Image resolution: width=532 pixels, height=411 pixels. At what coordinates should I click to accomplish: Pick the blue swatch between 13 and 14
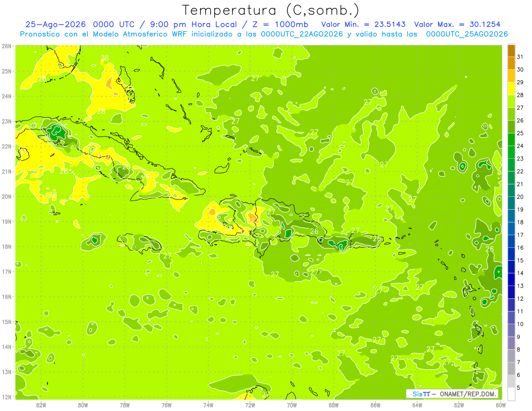click(x=511, y=279)
